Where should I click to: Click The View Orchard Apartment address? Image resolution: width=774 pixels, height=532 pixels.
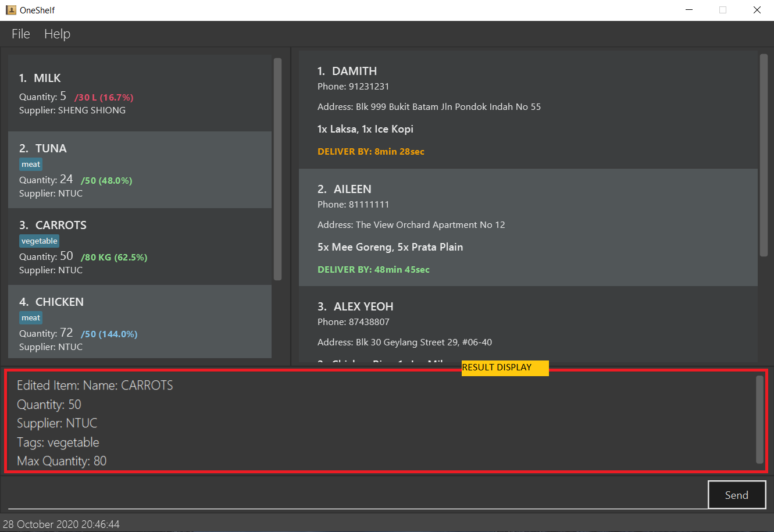(x=411, y=225)
